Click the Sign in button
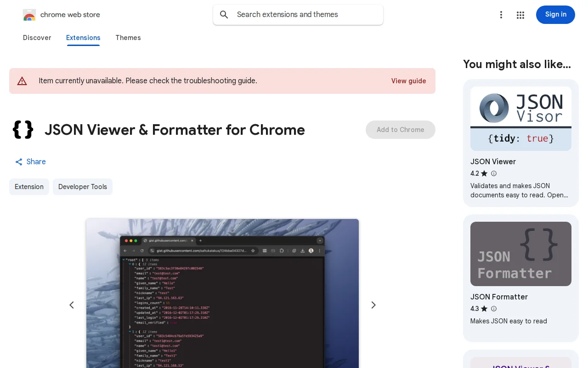 [555, 15]
